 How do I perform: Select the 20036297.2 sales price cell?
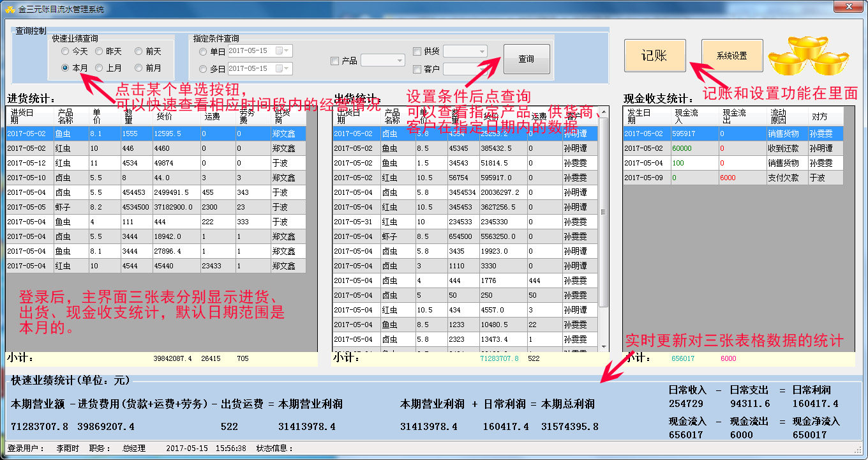(x=503, y=192)
